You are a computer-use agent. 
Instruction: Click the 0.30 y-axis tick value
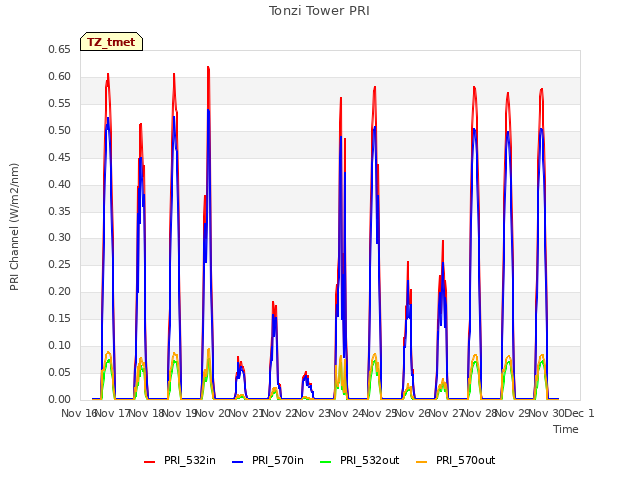pyautogui.click(x=60, y=237)
